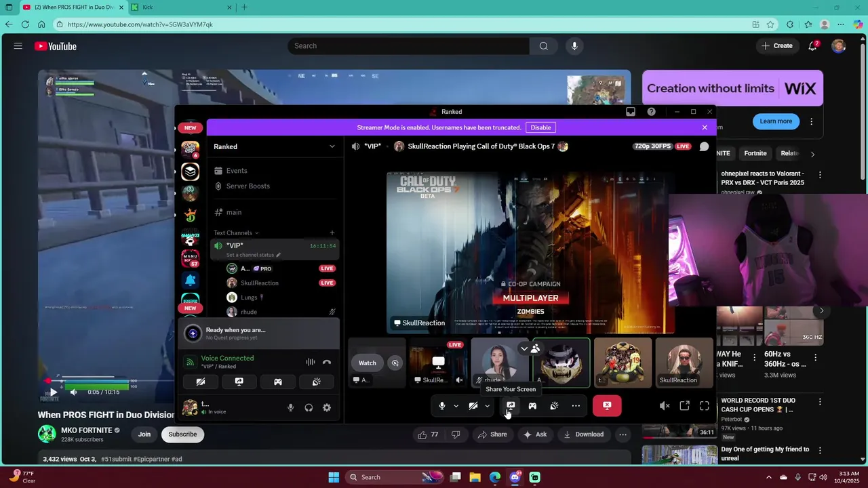Collapse the Text Channels category
The width and height of the screenshot is (868, 488).
[x=235, y=232]
